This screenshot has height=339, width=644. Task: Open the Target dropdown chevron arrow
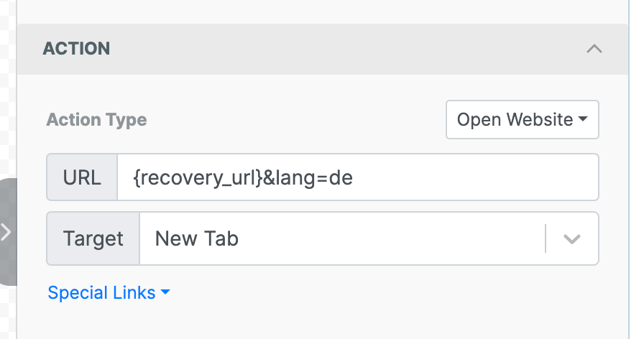[x=571, y=239]
